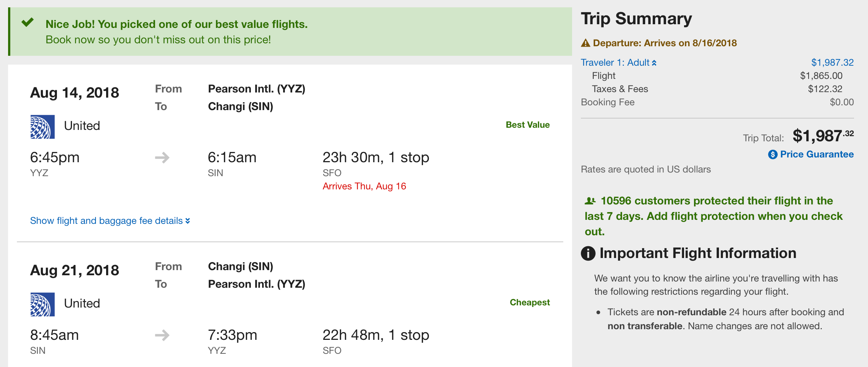
Task: Click Arrives Thu, Aug 16 notice
Action: [x=364, y=186]
